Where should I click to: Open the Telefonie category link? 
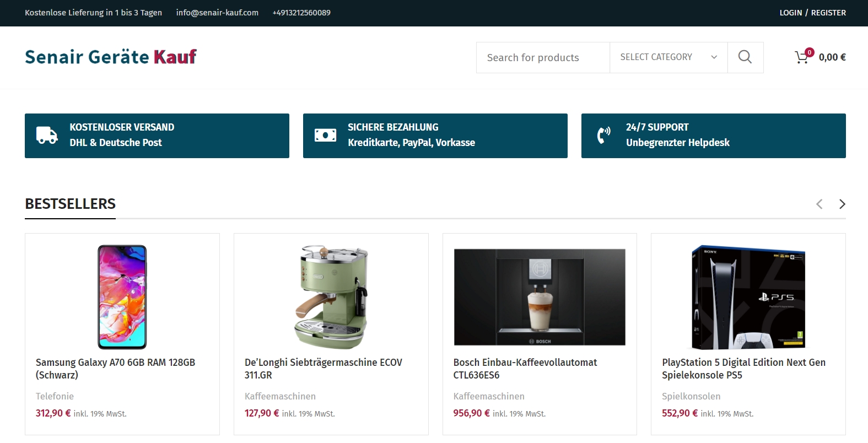pyautogui.click(x=55, y=396)
